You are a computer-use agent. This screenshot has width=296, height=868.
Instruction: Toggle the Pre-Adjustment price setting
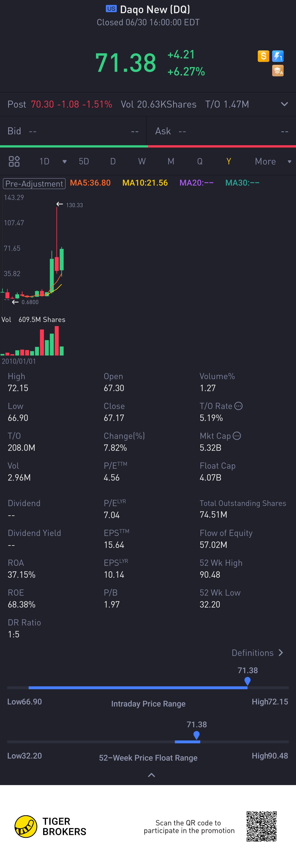(34, 183)
